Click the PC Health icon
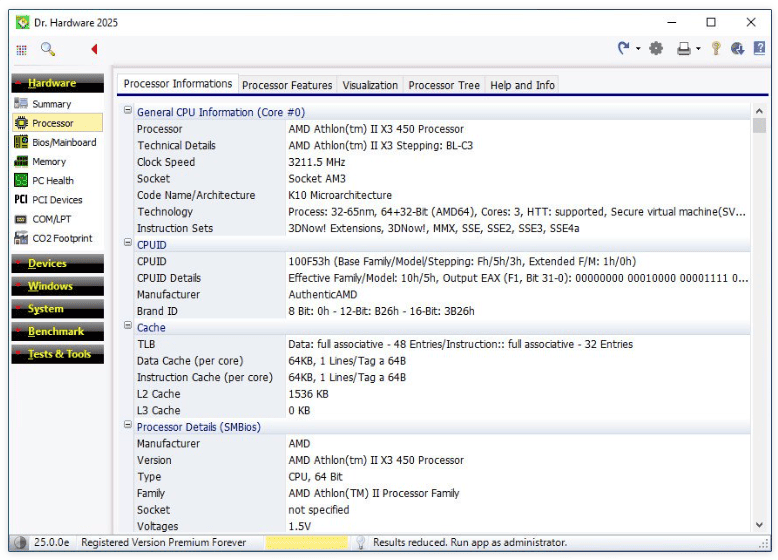This screenshot has width=778, height=560. pos(21,180)
